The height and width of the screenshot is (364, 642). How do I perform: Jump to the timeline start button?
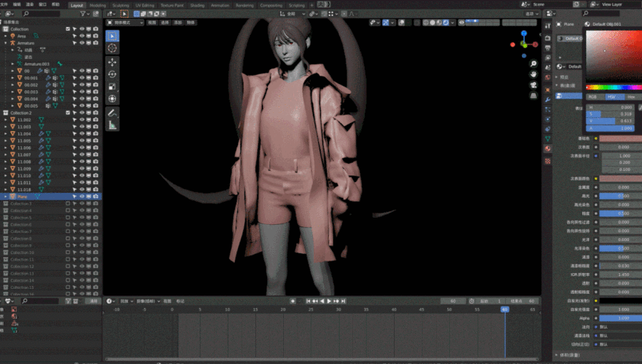pyautogui.click(x=309, y=301)
